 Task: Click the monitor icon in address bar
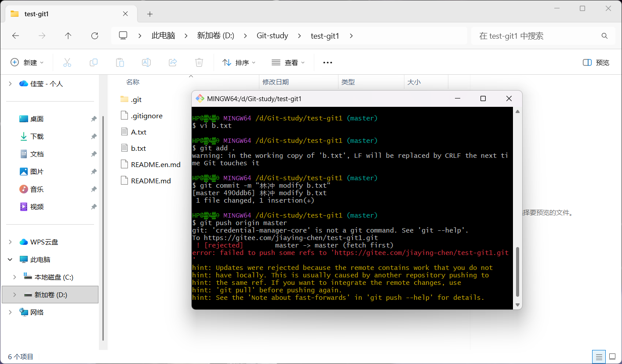(x=123, y=36)
